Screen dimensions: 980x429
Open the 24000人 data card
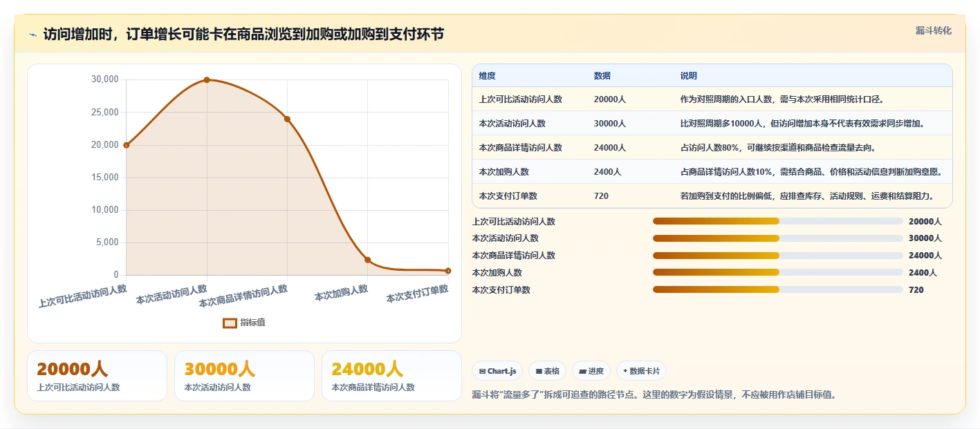(x=391, y=376)
